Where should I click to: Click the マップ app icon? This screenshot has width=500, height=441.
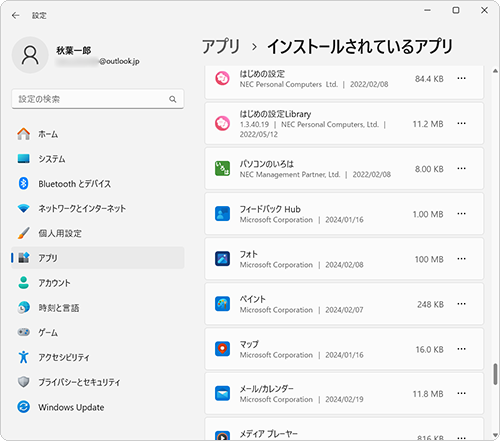222,349
